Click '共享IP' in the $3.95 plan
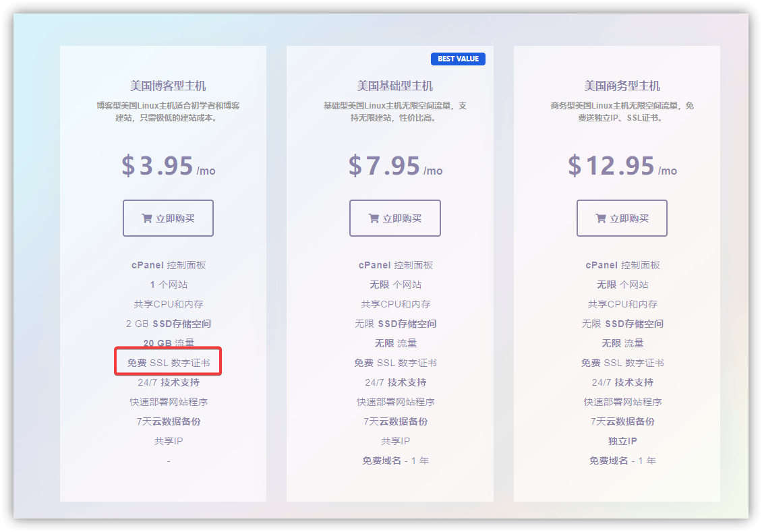Image resolution: width=762 pixels, height=532 pixels. click(169, 441)
